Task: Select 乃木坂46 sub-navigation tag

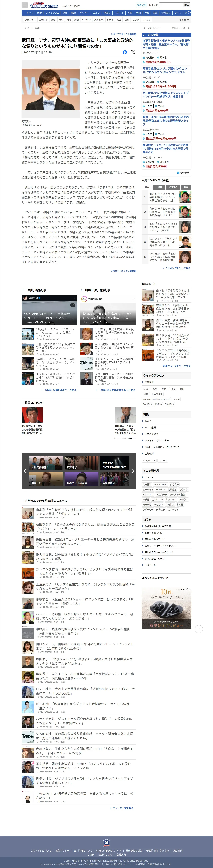Action: click(x=99, y=20)
